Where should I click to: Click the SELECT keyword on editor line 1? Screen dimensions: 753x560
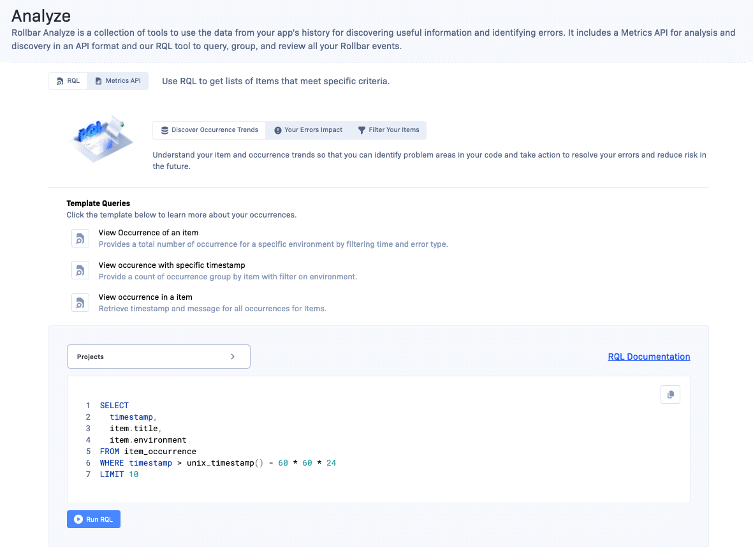coord(114,406)
